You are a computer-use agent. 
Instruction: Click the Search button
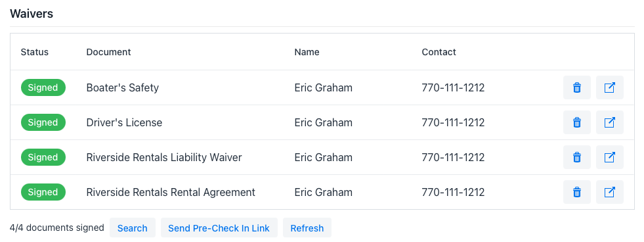click(132, 228)
